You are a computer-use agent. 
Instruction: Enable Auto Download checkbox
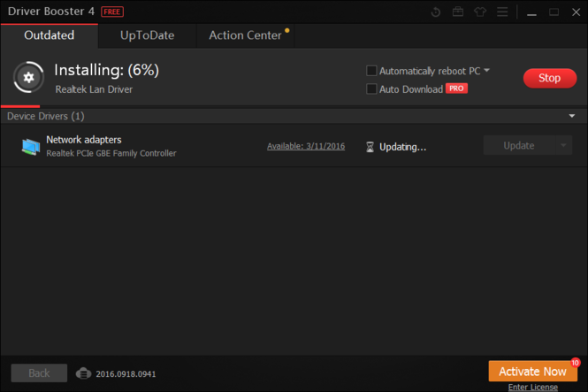coord(371,88)
